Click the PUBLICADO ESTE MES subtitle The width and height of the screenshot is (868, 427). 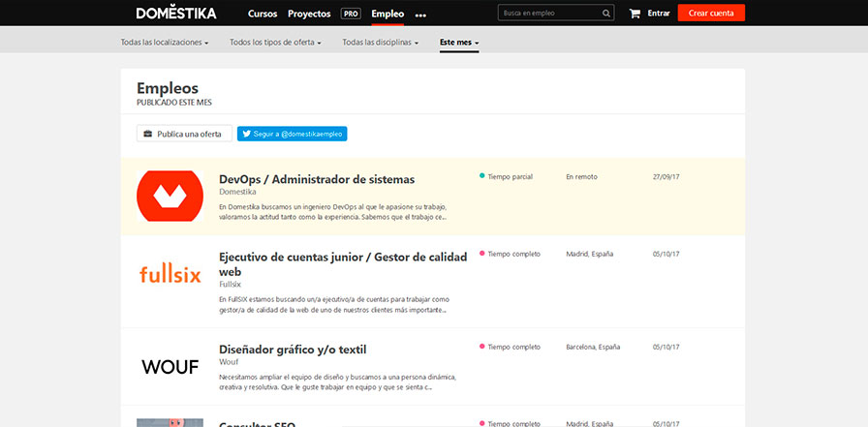coord(173,103)
